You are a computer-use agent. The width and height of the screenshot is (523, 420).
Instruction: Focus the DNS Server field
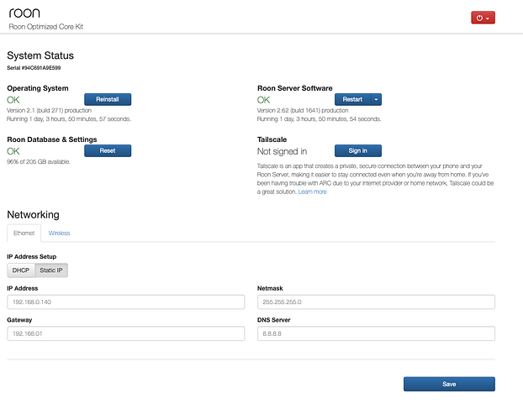[x=376, y=333]
